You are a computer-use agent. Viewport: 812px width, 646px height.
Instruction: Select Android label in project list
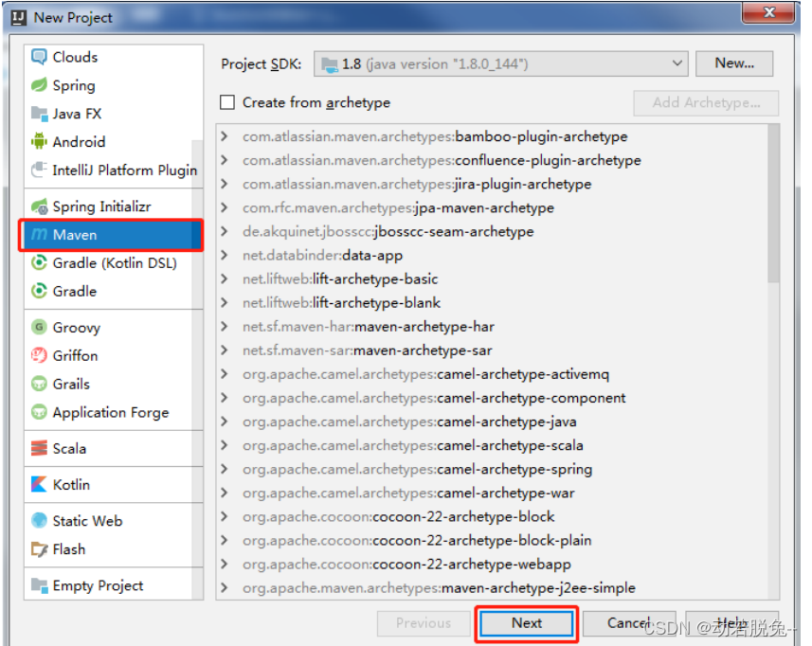pos(79,142)
